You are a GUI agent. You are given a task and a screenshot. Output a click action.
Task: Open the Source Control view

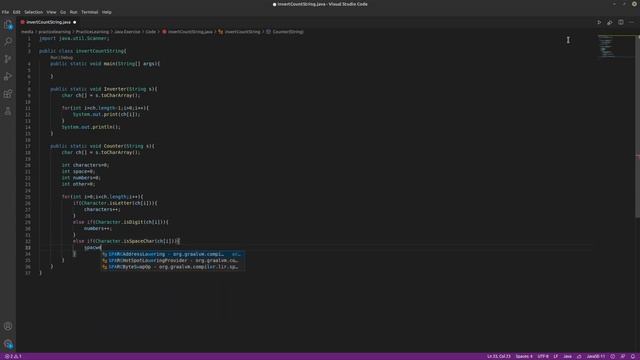(8, 59)
